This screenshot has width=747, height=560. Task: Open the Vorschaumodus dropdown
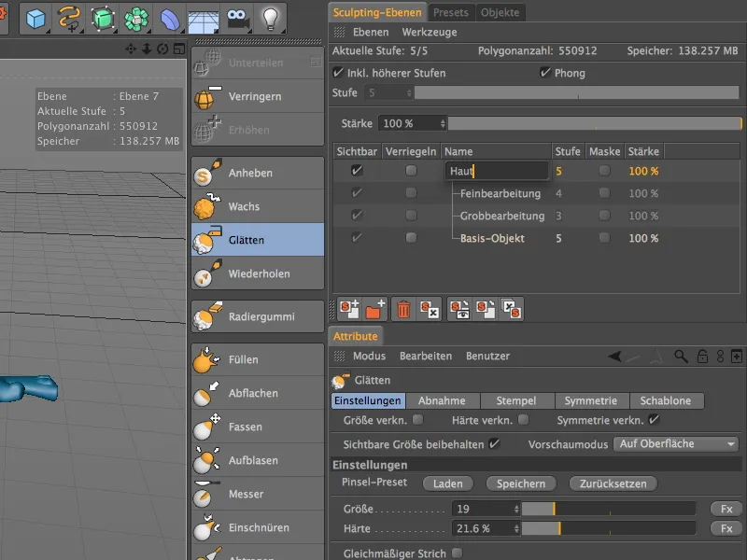point(676,444)
